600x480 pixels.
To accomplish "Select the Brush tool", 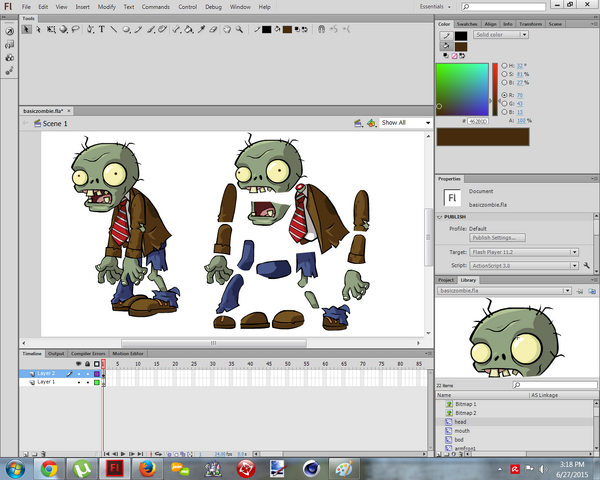I will pos(151,29).
